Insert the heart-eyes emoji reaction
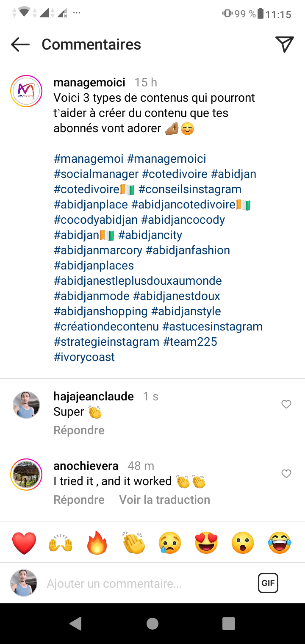This screenshot has height=644, width=305. click(206, 543)
